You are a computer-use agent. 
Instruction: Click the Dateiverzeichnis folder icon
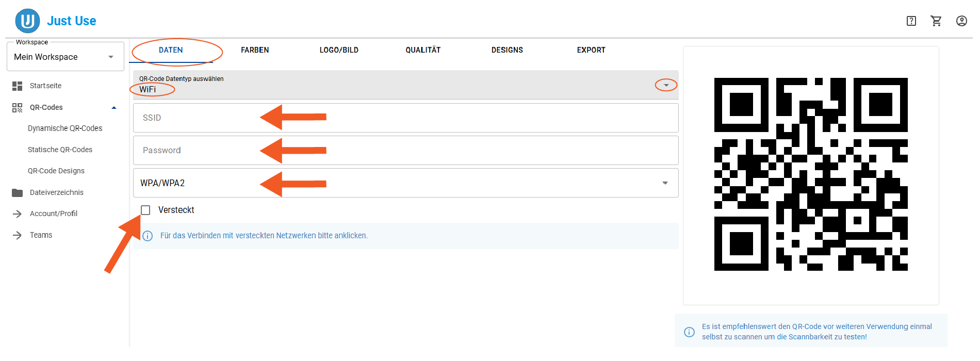17,192
